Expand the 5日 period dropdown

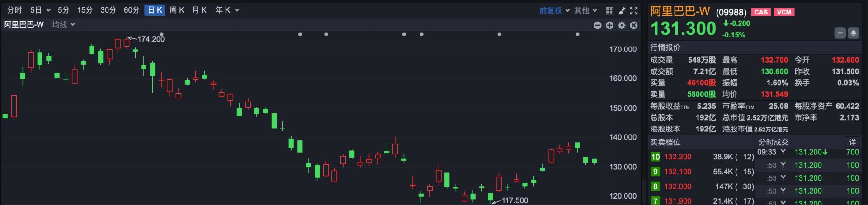click(x=40, y=10)
